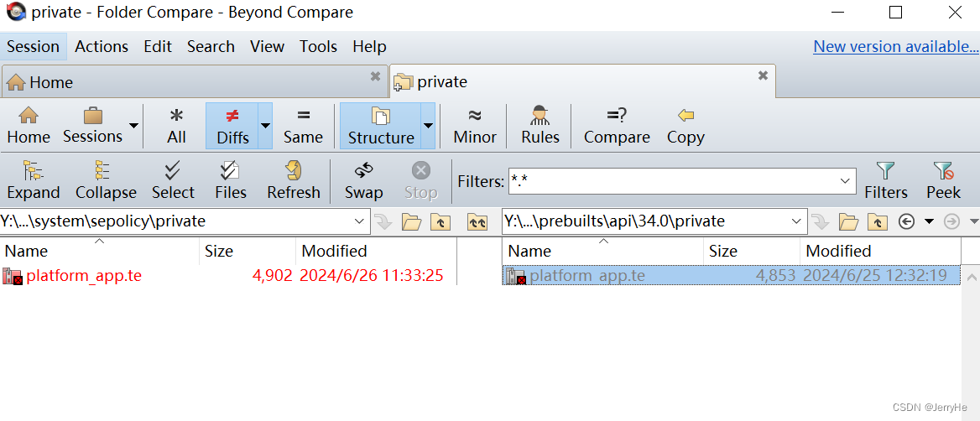Open Sessions dropdown arrow
Screen dimensions: 980x421
point(133,126)
